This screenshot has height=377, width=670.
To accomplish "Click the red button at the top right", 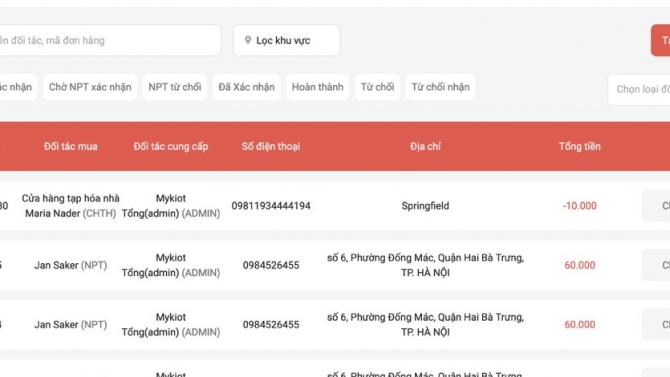I will [x=661, y=40].
